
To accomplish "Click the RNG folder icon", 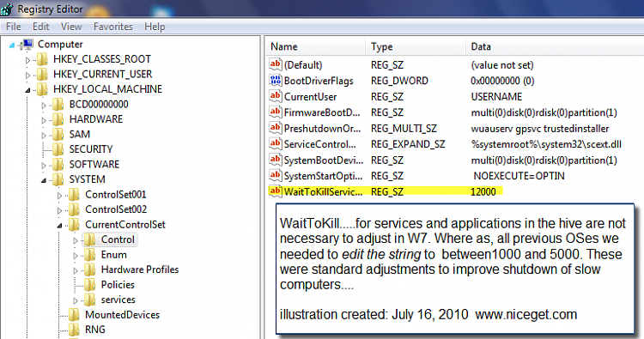I will click(74, 330).
